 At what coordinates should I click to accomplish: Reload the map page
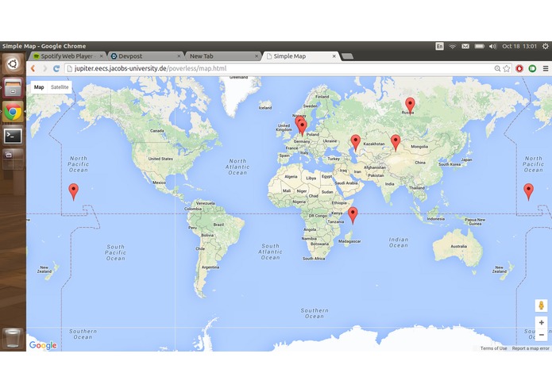coord(56,68)
